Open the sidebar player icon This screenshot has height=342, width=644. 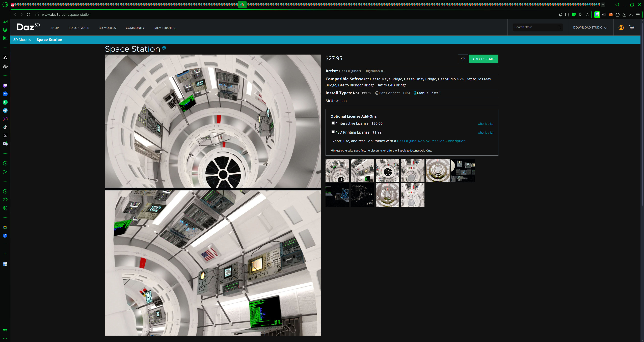point(5,163)
